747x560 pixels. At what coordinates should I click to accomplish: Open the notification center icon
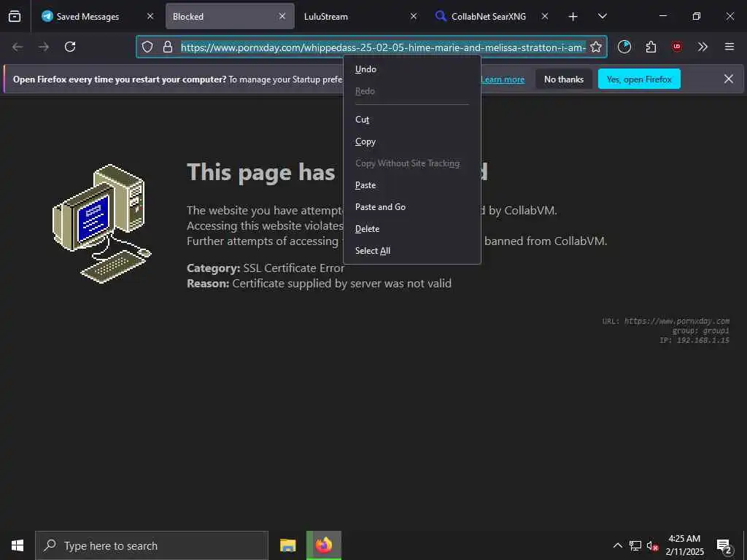[724, 545]
